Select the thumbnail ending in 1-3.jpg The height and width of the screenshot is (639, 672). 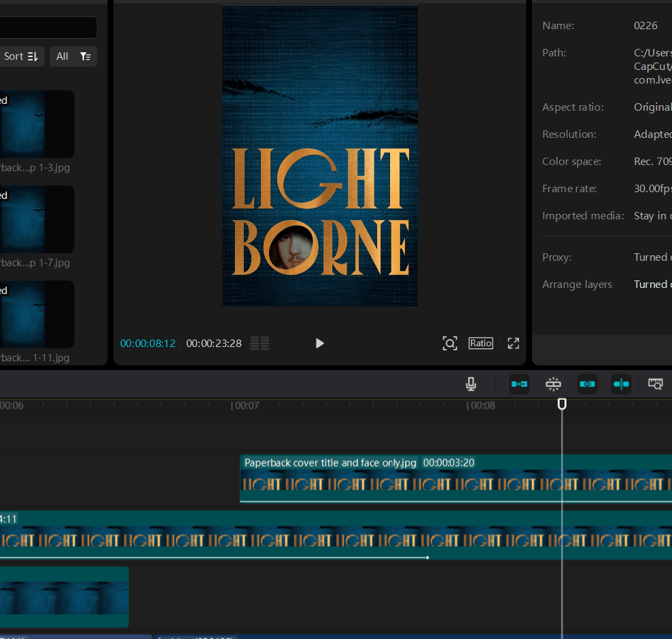37,124
